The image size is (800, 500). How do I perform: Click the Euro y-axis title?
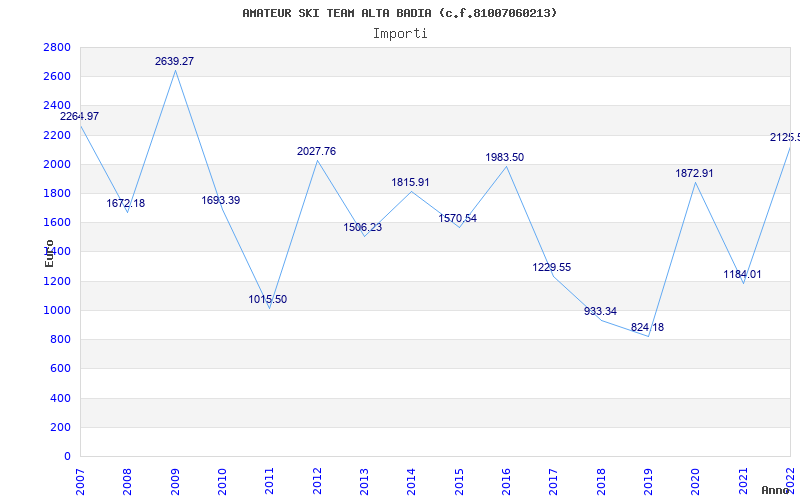49,254
